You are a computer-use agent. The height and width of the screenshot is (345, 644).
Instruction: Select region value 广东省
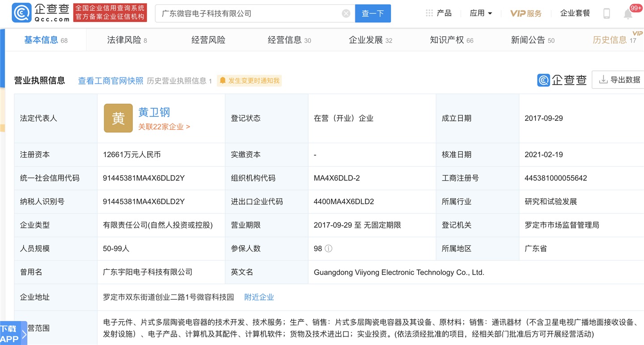[536, 248]
